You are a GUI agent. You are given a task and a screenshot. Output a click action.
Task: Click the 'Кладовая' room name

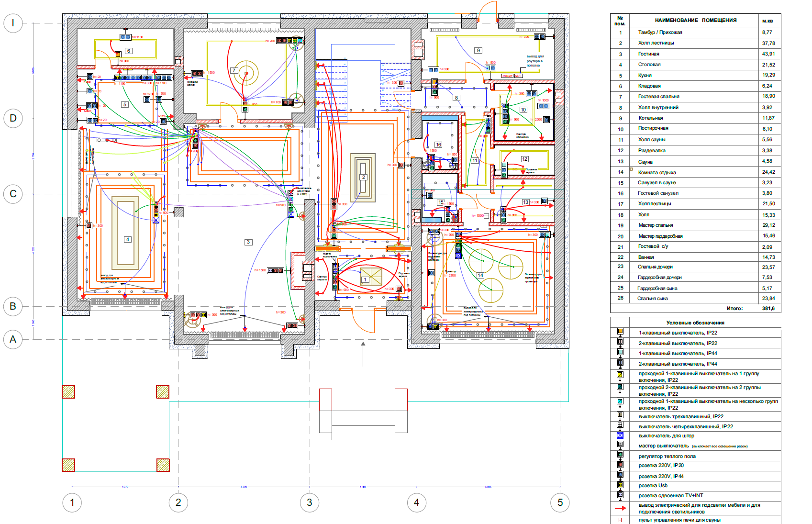(649, 86)
